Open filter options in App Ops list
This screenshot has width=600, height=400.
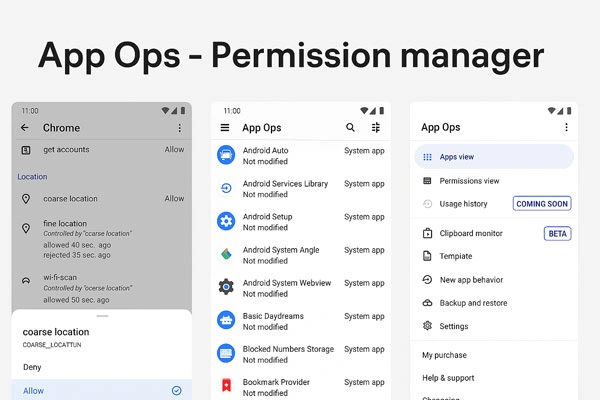376,127
